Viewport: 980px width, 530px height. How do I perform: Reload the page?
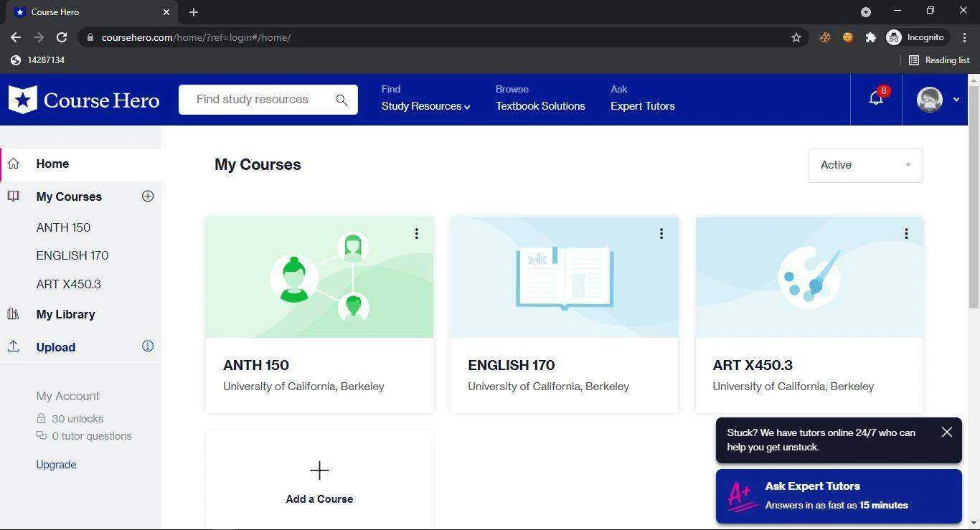tap(62, 37)
